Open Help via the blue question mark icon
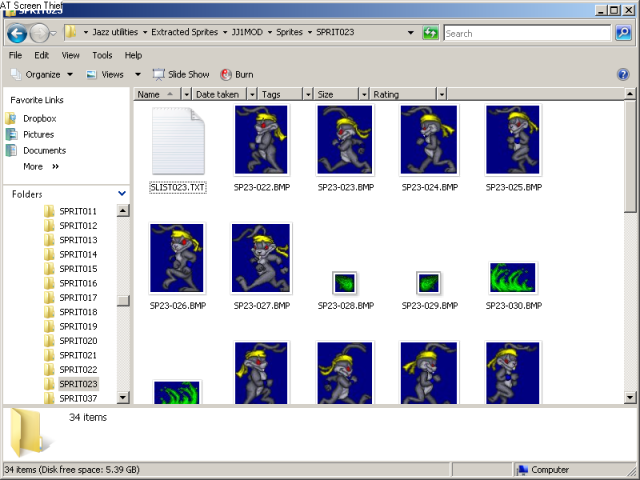The height and width of the screenshot is (480, 640). (x=623, y=74)
